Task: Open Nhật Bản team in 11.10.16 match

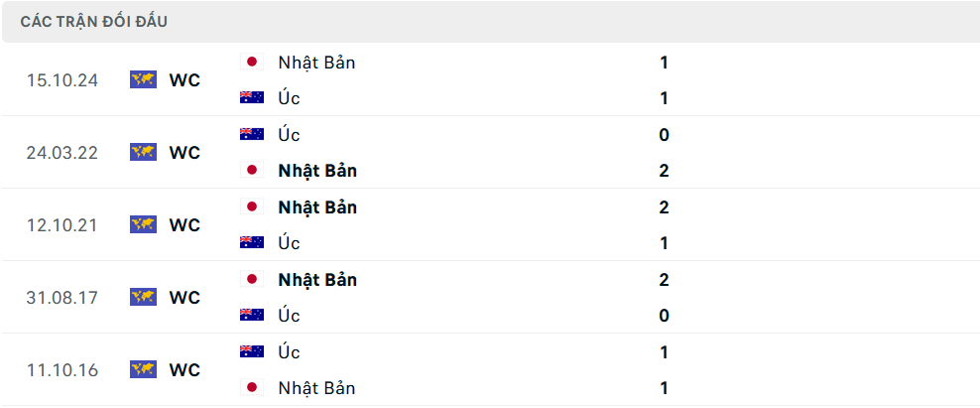Action: 316,388
